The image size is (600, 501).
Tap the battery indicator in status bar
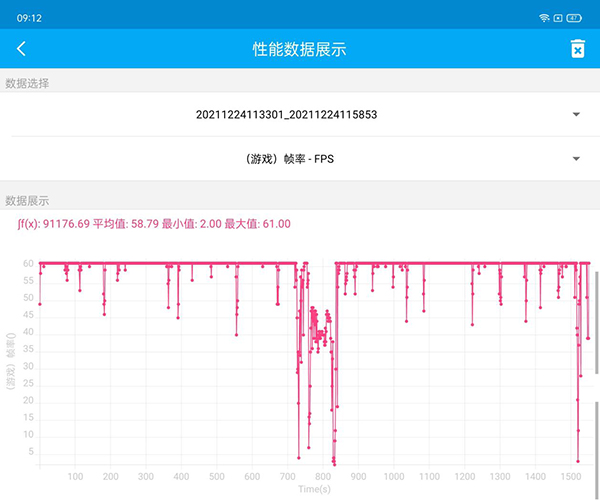[574, 18]
